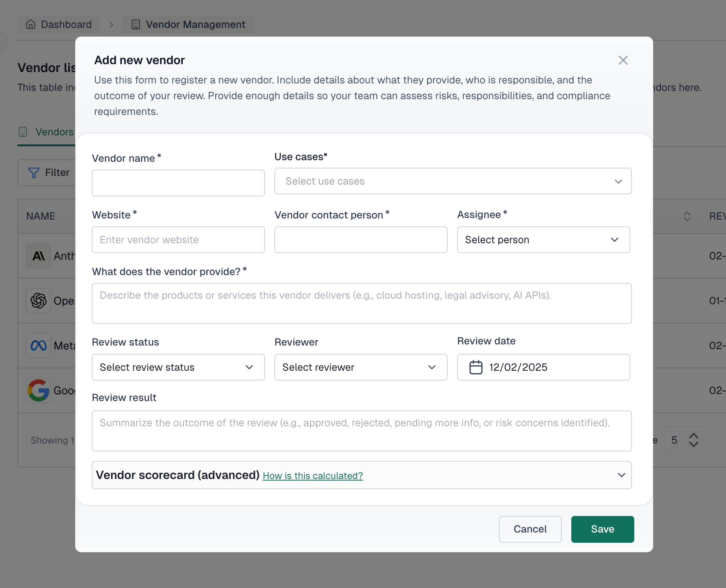Image resolution: width=726 pixels, height=588 pixels.
Task: Click inside the Vendor name field
Action: [x=178, y=183]
